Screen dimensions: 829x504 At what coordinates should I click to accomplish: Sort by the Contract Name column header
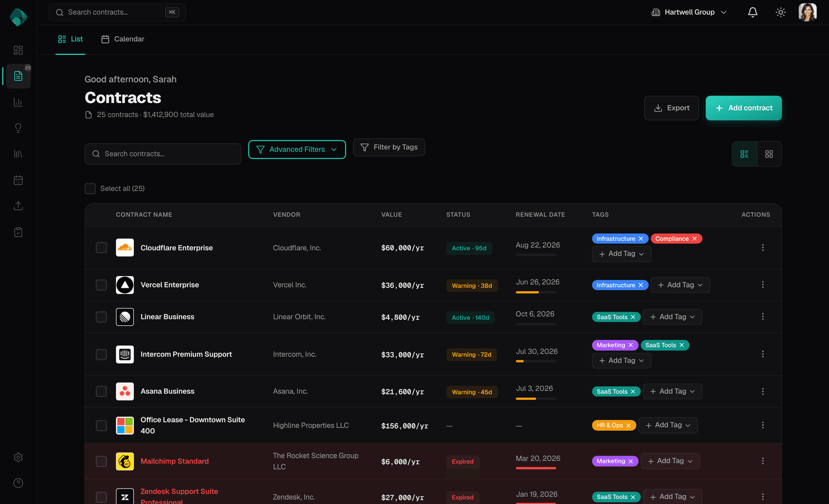click(144, 214)
